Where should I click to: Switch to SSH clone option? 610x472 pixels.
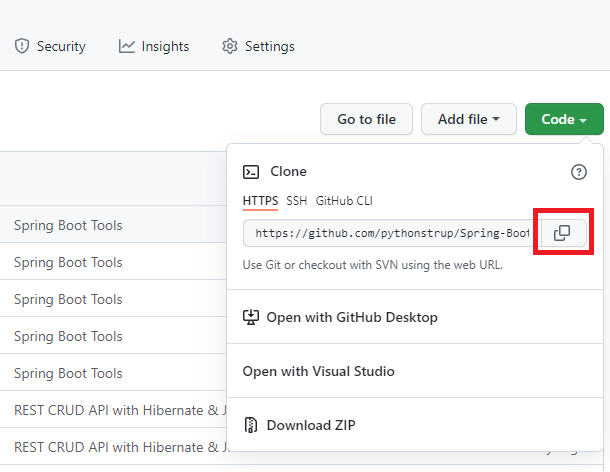(x=296, y=201)
